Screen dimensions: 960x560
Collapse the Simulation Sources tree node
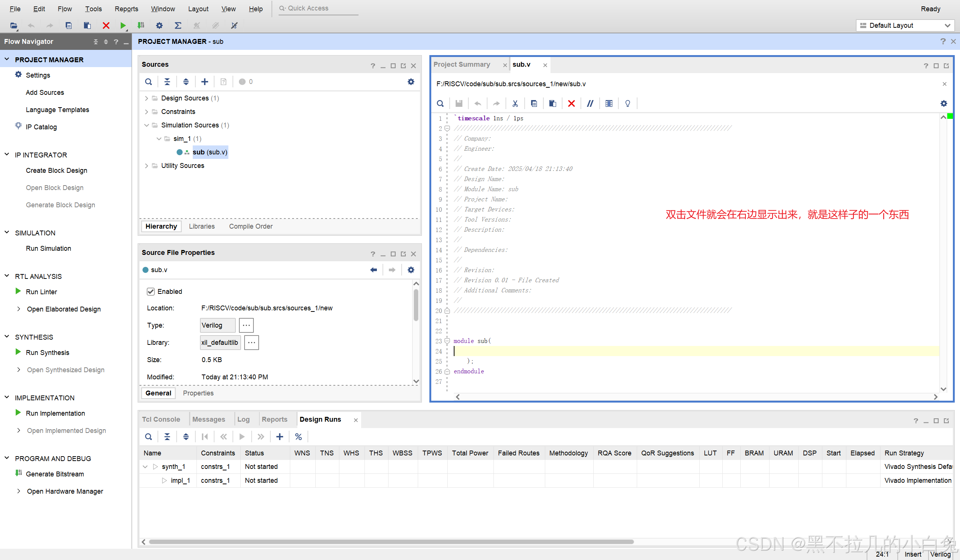point(146,125)
